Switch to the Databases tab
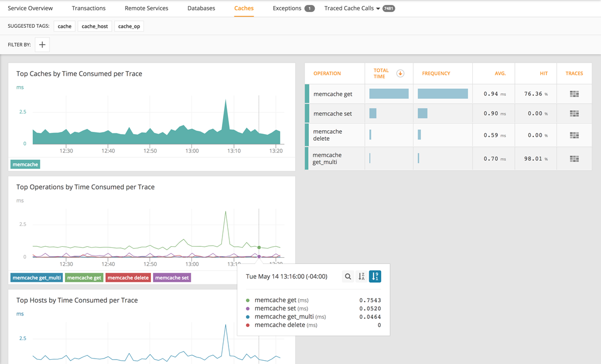The image size is (601, 364). 201,8
